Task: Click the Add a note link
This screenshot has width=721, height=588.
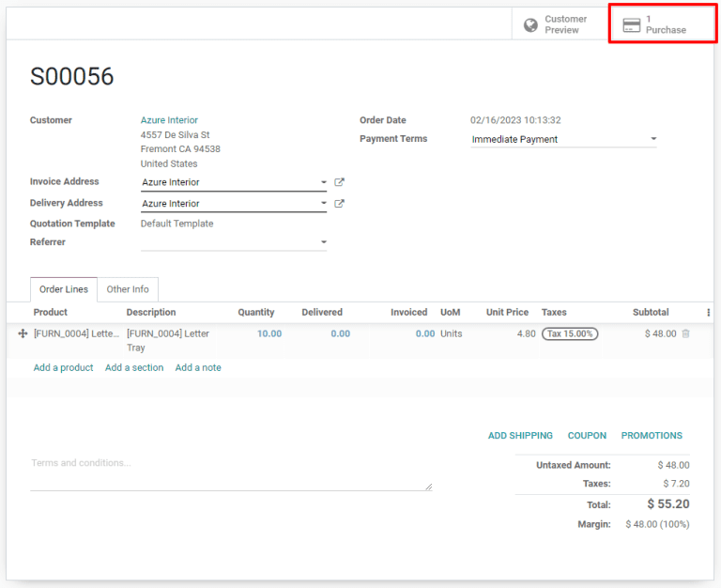Action: click(x=198, y=367)
